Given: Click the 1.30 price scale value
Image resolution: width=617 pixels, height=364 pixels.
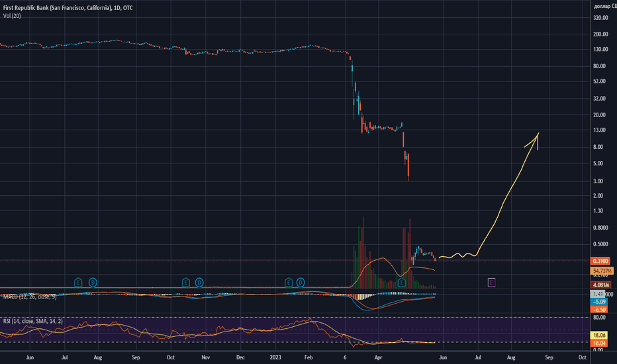Looking at the screenshot, I should (598, 210).
